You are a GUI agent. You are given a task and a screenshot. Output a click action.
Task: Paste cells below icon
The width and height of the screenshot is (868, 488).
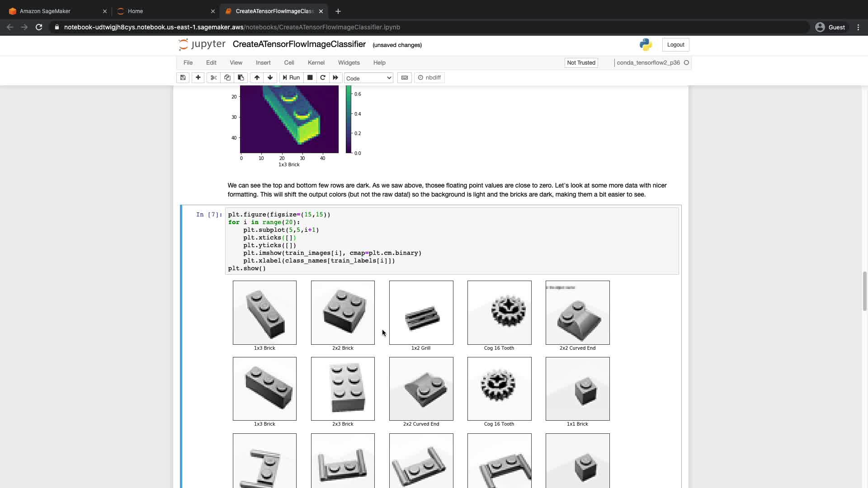(x=241, y=78)
